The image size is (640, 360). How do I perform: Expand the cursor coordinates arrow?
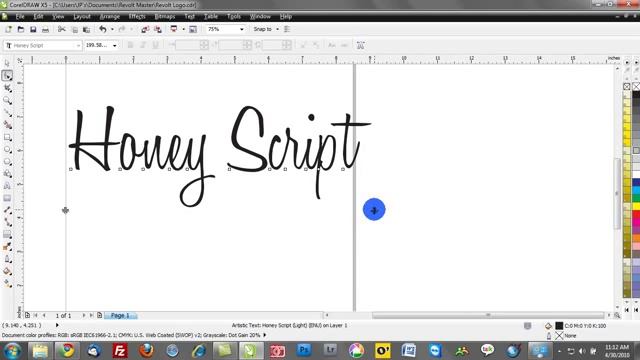(57, 325)
